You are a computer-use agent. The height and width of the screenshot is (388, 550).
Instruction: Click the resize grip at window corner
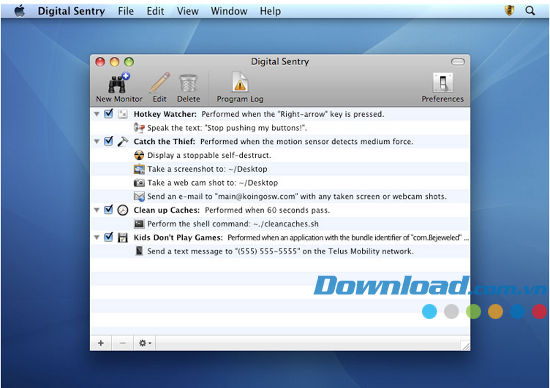click(466, 346)
